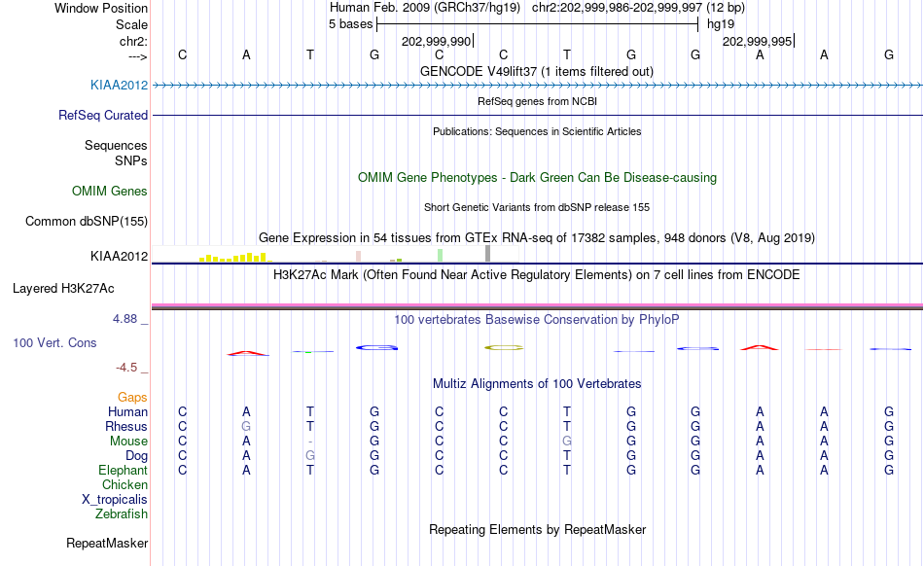Click the orange Gaps label
This screenshot has width=924, height=566.
(x=132, y=397)
